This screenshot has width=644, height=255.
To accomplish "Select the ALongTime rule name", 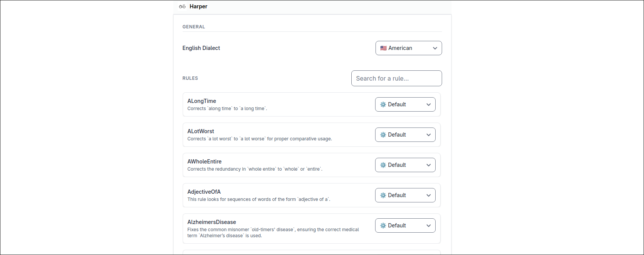I will tap(202, 101).
